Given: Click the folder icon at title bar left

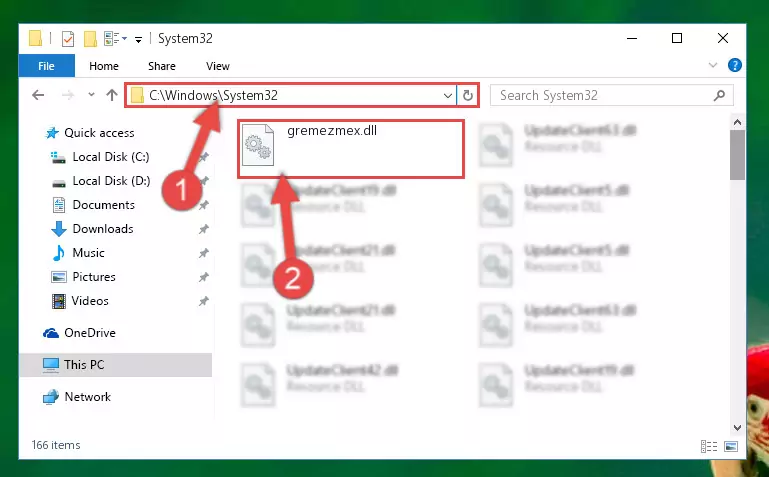Looking at the screenshot, I should 35,38.
